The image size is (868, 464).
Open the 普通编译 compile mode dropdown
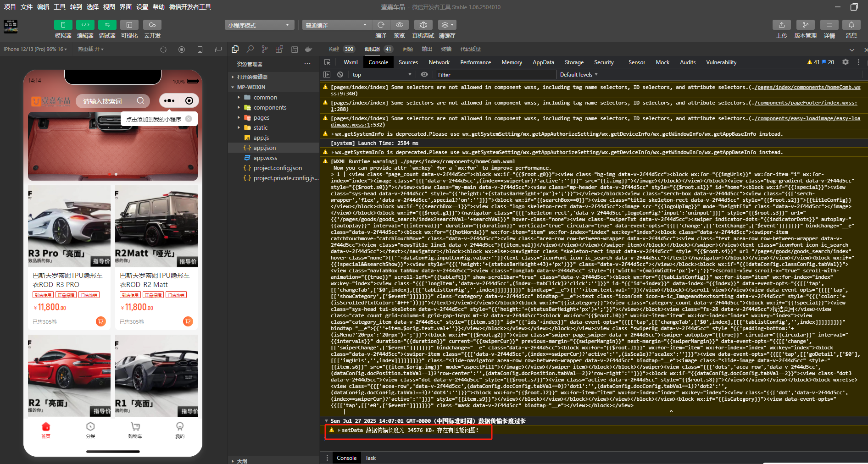coord(337,25)
